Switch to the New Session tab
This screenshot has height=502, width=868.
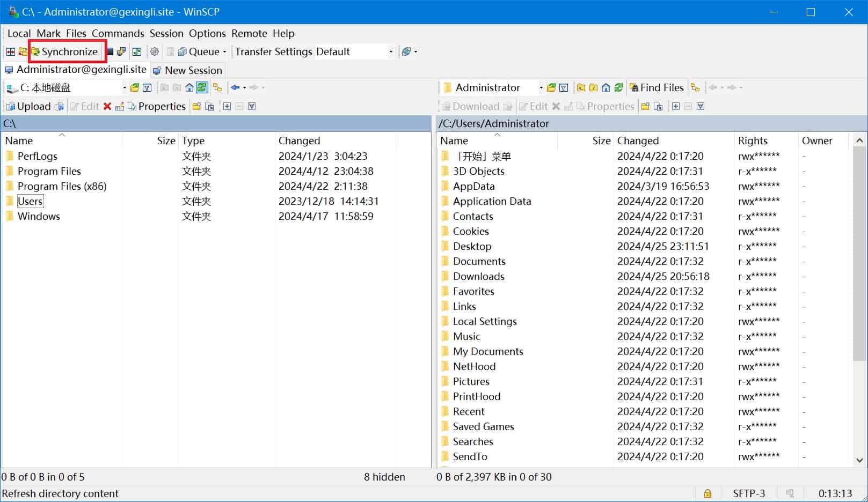187,70
